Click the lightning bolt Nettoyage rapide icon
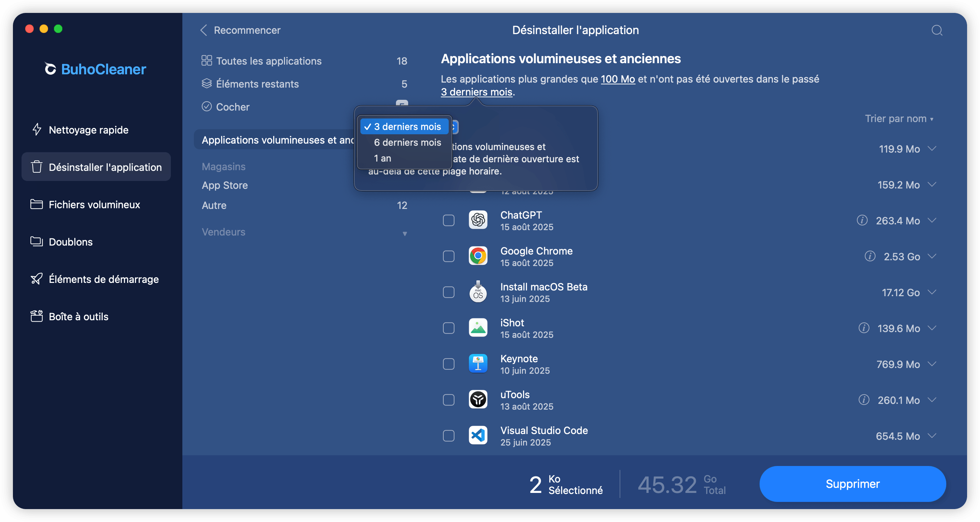Image resolution: width=980 pixels, height=522 pixels. (x=37, y=129)
